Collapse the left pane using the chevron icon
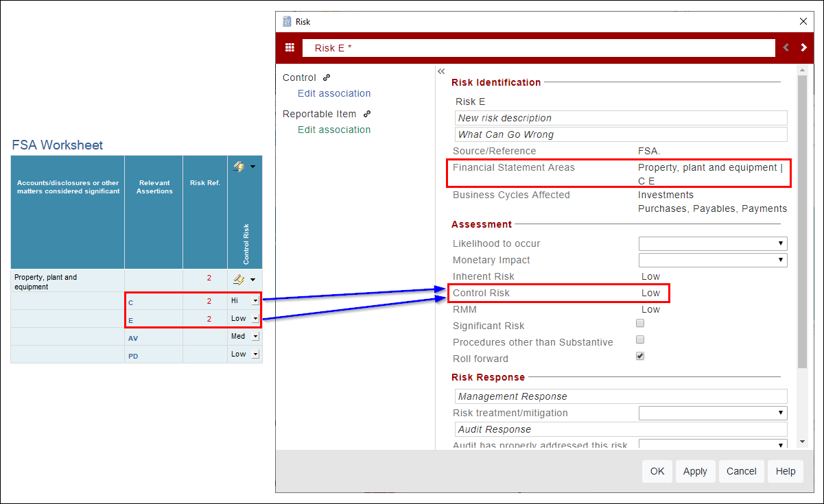The width and height of the screenshot is (824, 504). [x=441, y=71]
